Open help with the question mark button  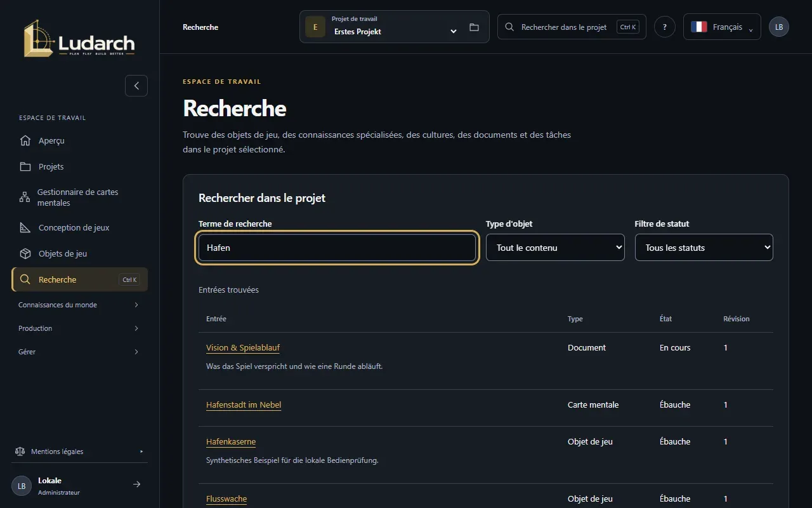tap(665, 27)
